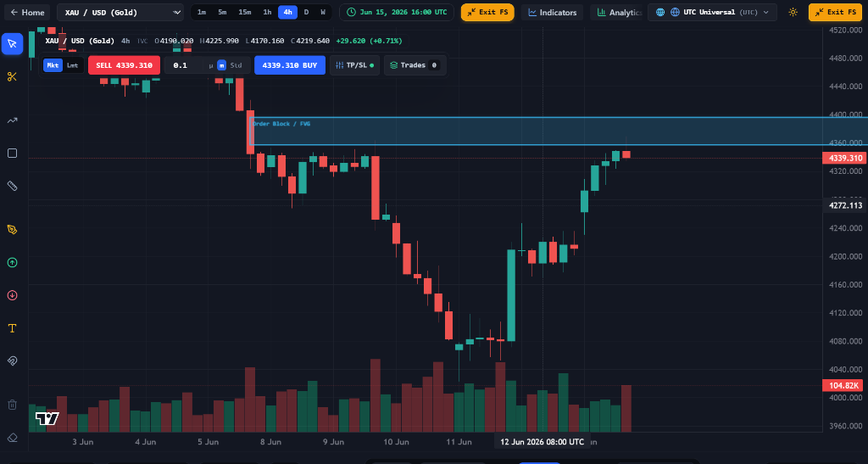Switch to the 1h timeframe
868x464 pixels.
(x=267, y=12)
